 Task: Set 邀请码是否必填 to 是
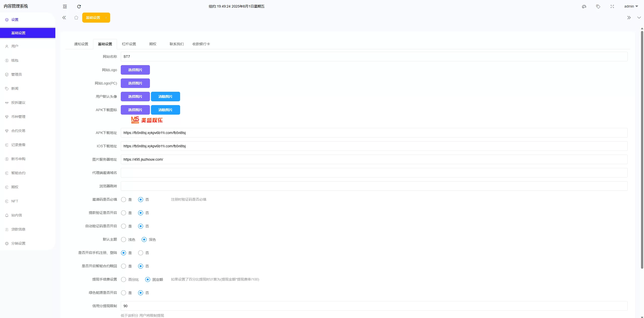(x=124, y=200)
